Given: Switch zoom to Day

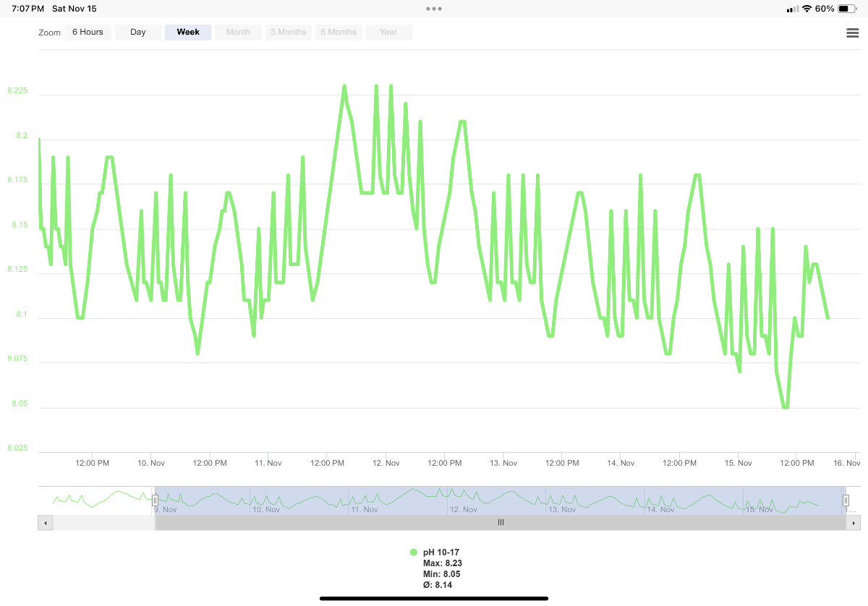Looking at the screenshot, I should (x=137, y=33).
